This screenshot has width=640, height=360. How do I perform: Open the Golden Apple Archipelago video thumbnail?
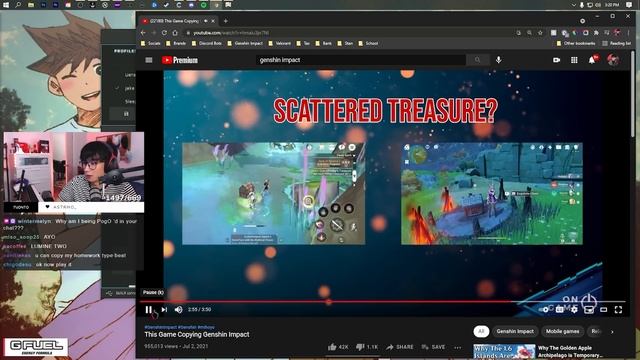pyautogui.click(x=504, y=352)
